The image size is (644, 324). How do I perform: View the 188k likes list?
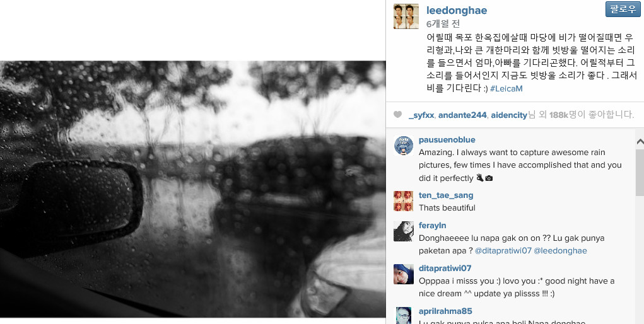click(x=559, y=115)
